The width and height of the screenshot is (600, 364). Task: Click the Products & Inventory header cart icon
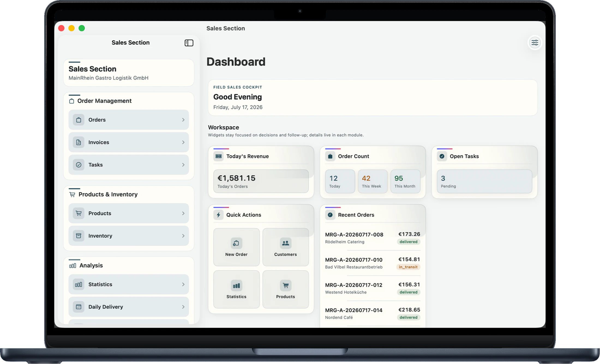[72, 195]
